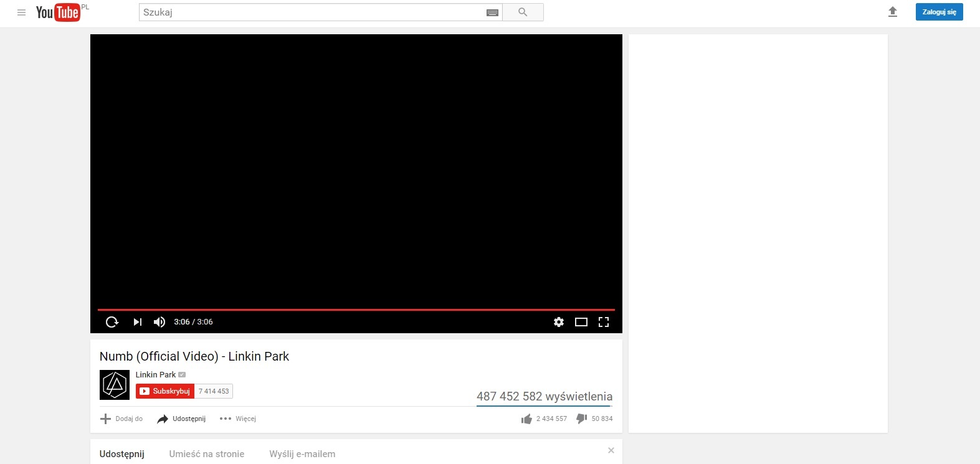Open the hamburger guide menu
980x464 pixels.
21,12
